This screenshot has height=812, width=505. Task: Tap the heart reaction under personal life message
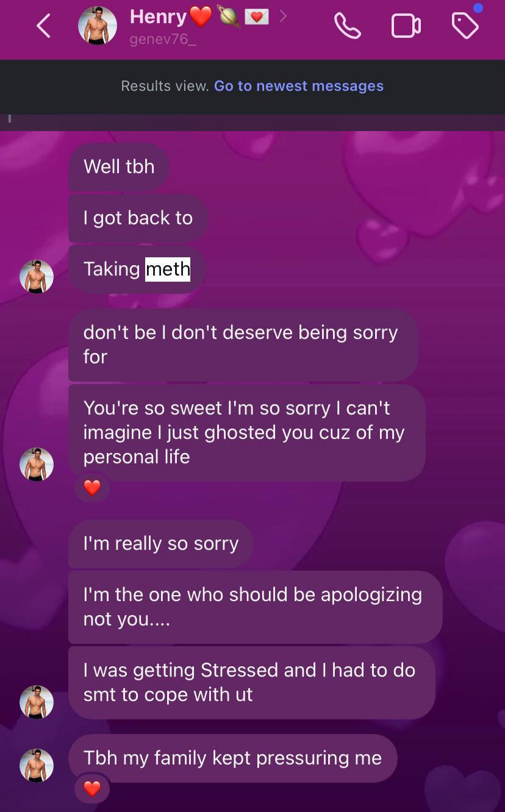[x=92, y=488]
